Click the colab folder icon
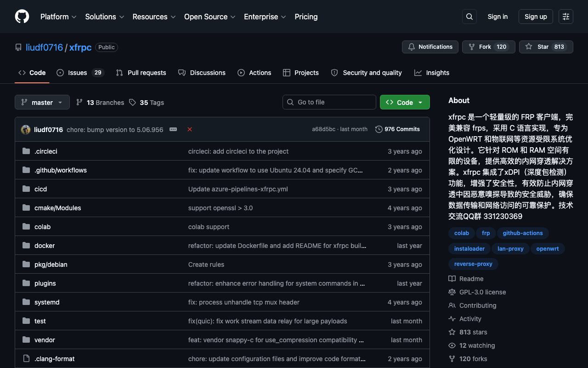The image size is (588, 368). 26,227
